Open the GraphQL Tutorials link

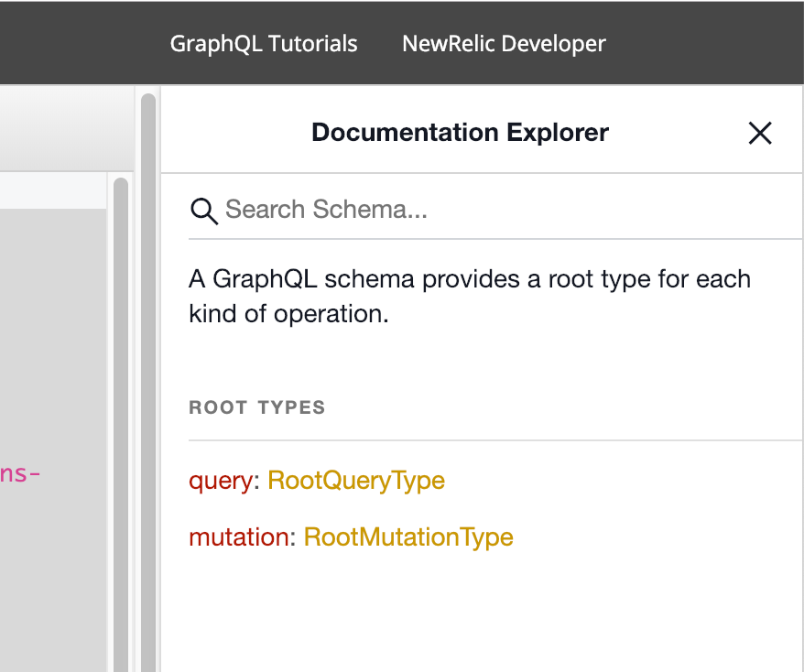point(264,44)
